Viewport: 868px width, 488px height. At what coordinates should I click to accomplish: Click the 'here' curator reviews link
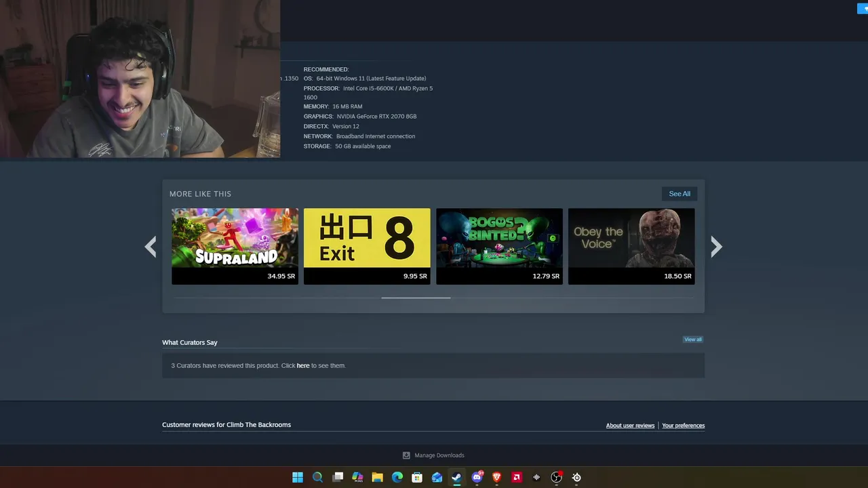click(303, 365)
